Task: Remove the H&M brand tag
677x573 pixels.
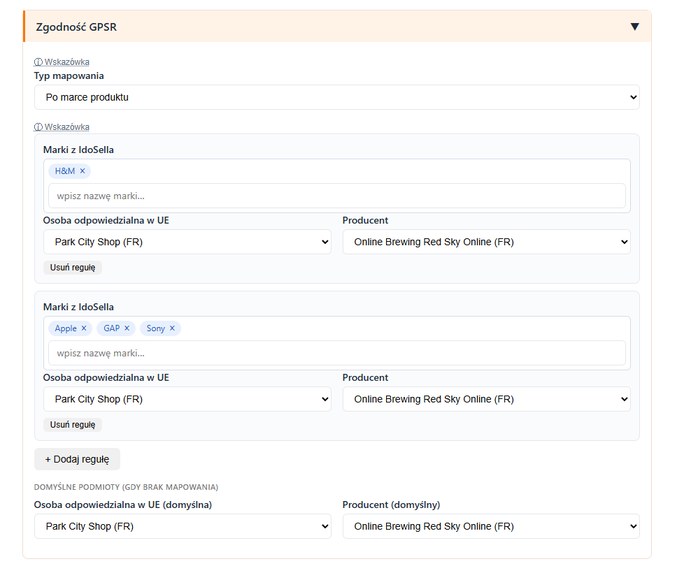Action: point(82,171)
